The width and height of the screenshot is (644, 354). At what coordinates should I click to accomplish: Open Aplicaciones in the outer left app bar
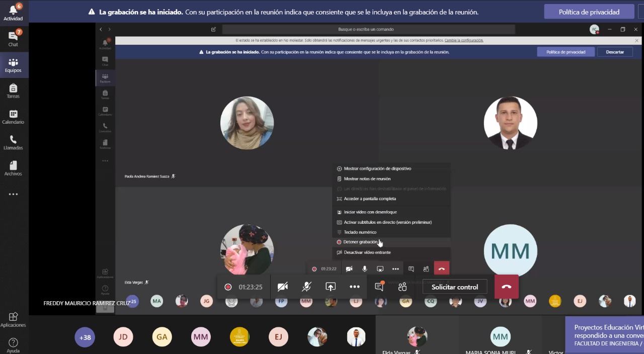13,320
